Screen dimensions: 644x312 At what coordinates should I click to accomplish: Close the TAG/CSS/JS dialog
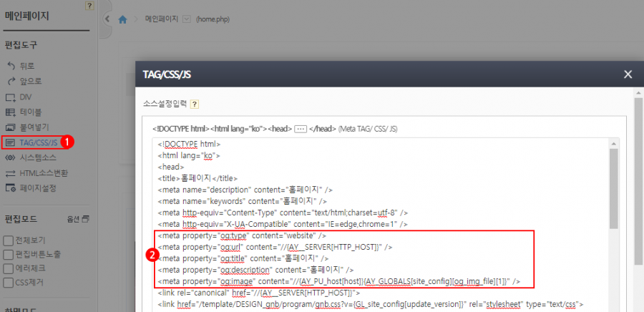pos(628,74)
